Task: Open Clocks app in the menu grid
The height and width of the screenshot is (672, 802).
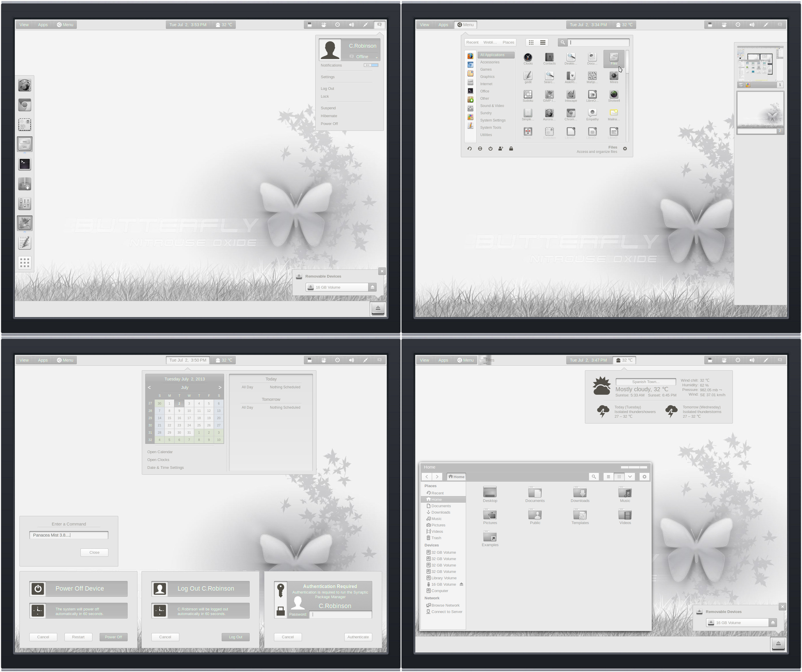Action: tap(528, 59)
